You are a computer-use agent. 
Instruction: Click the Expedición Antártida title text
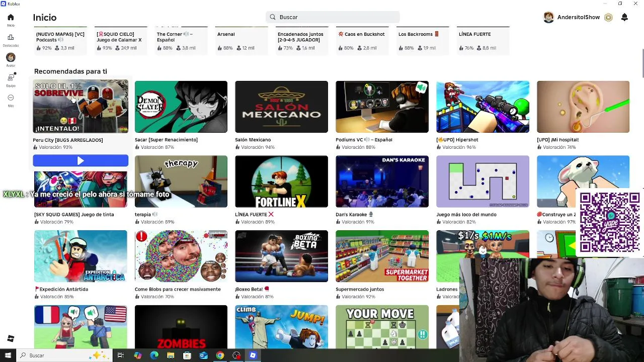[x=61, y=289]
